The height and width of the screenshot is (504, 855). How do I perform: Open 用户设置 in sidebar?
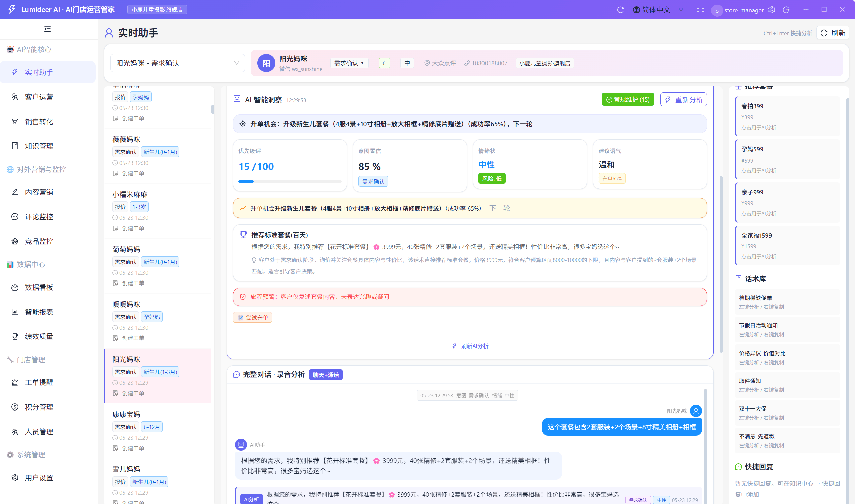tap(48, 478)
